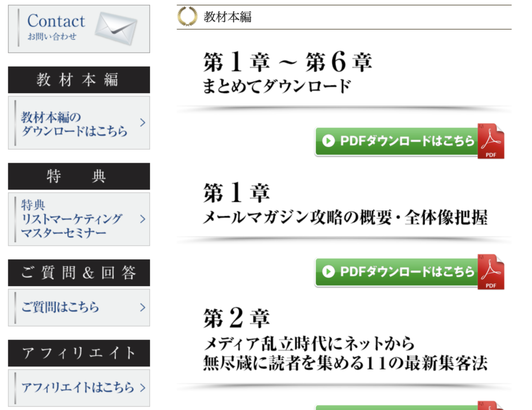Click chevron arrow beside ご質問はこちら

(143, 307)
